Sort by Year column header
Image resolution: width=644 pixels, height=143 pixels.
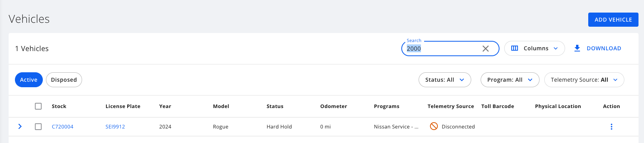click(x=165, y=106)
